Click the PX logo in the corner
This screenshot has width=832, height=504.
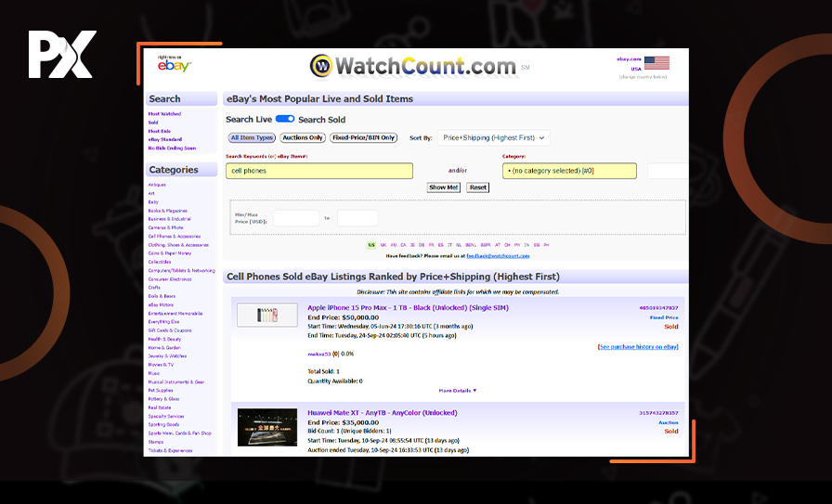61,55
